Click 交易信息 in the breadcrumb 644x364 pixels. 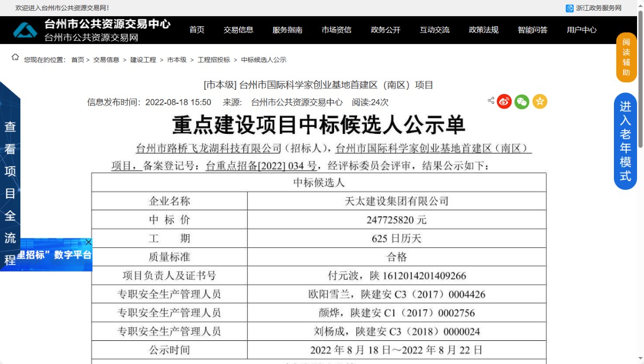coord(106,60)
